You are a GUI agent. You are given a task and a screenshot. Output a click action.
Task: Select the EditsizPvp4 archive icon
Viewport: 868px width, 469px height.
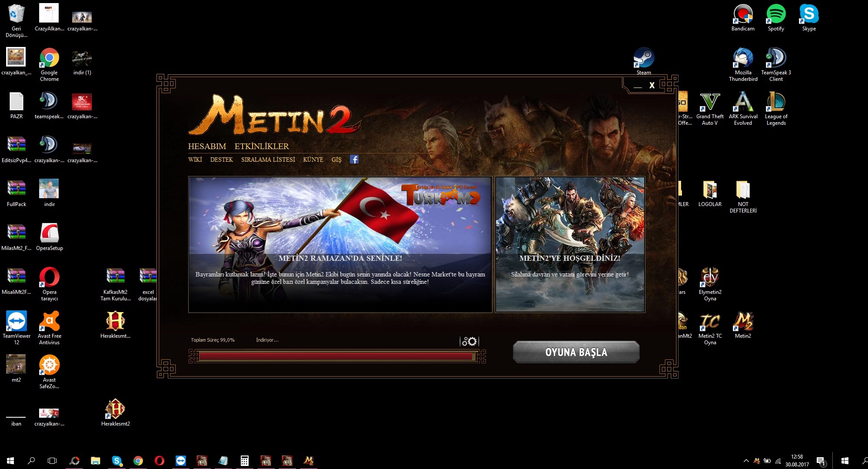(17, 150)
